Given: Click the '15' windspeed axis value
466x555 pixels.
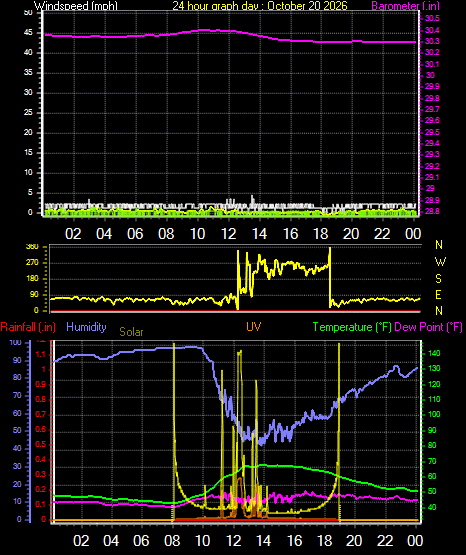Looking at the screenshot, I should [28, 153].
